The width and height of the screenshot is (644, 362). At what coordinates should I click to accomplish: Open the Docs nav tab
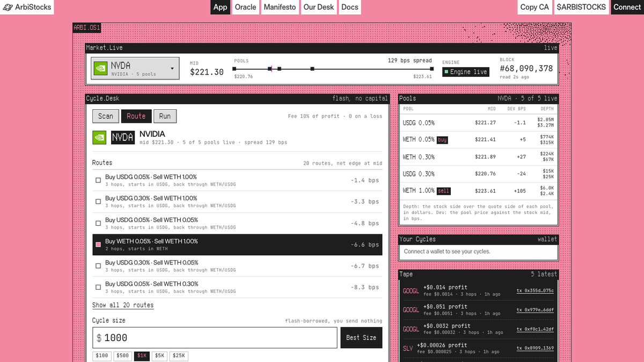(x=350, y=7)
